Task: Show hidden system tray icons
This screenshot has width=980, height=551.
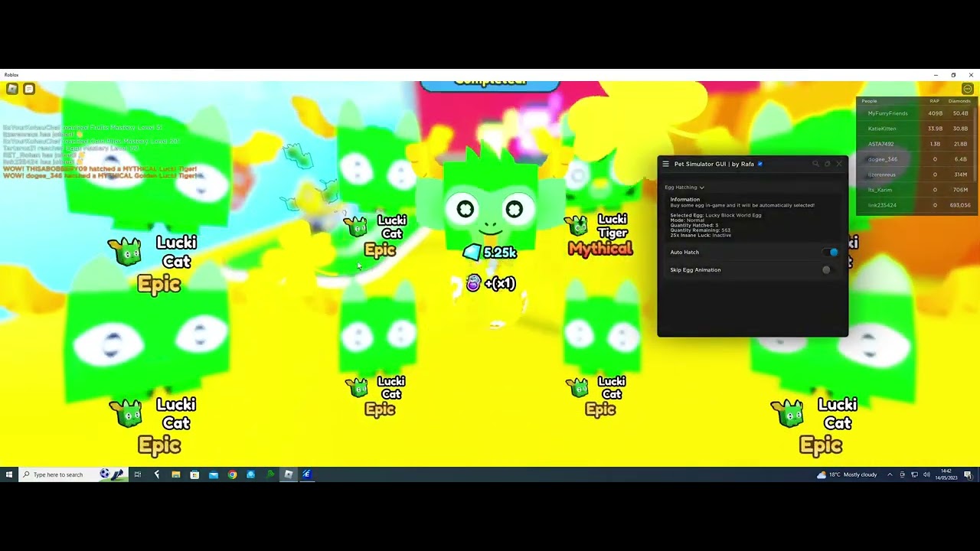Action: 890,474
